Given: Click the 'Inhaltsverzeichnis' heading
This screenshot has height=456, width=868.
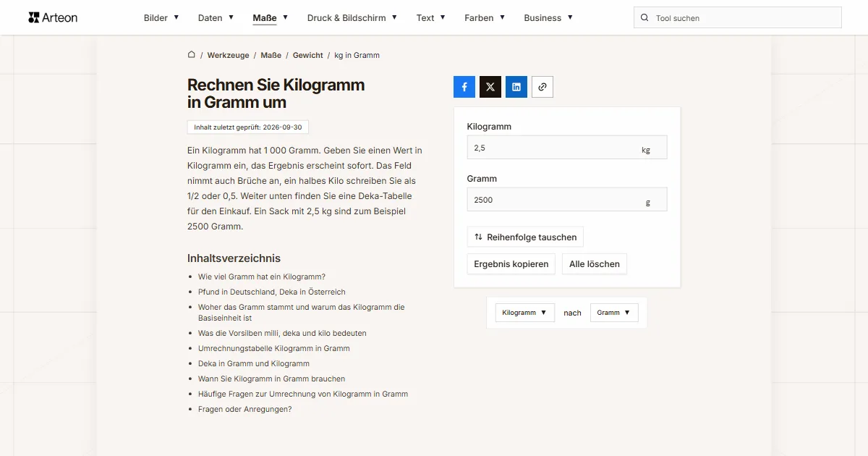Looking at the screenshot, I should (x=234, y=258).
